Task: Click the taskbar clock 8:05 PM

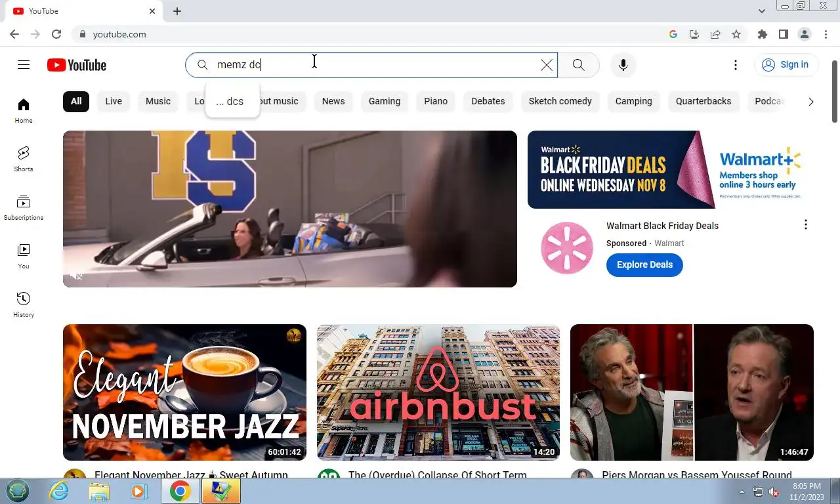Action: tap(807, 486)
